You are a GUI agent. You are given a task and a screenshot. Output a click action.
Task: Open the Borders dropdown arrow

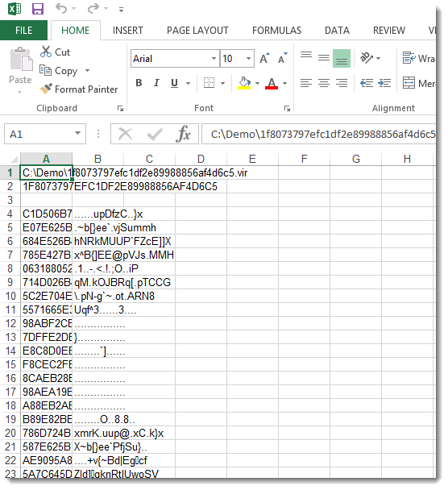click(222, 83)
